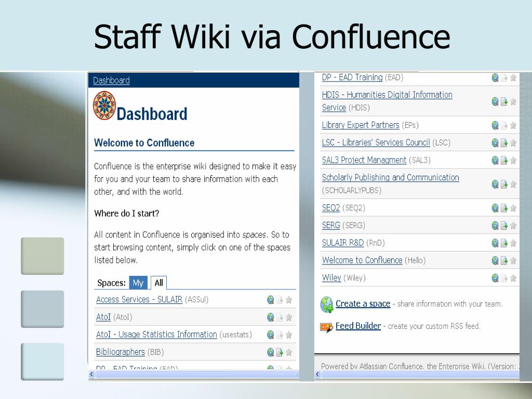The image size is (532, 399).
Task: Toggle the favourite star for SULAIR R&D
Action: point(513,243)
